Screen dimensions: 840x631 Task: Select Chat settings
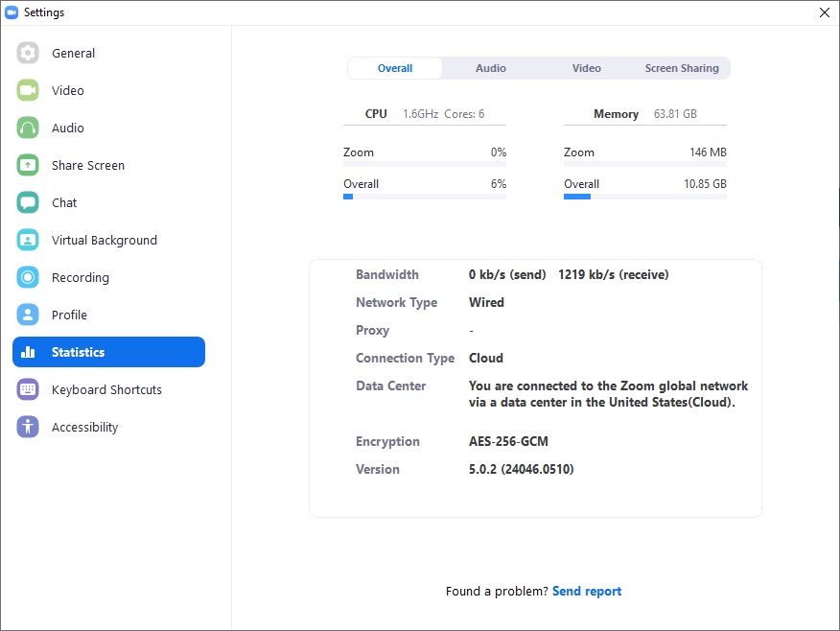(108, 202)
